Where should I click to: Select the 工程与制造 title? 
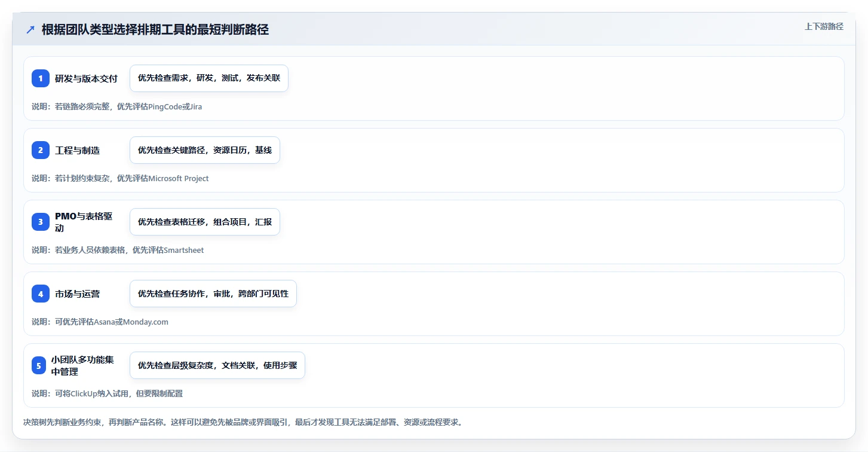coord(77,150)
